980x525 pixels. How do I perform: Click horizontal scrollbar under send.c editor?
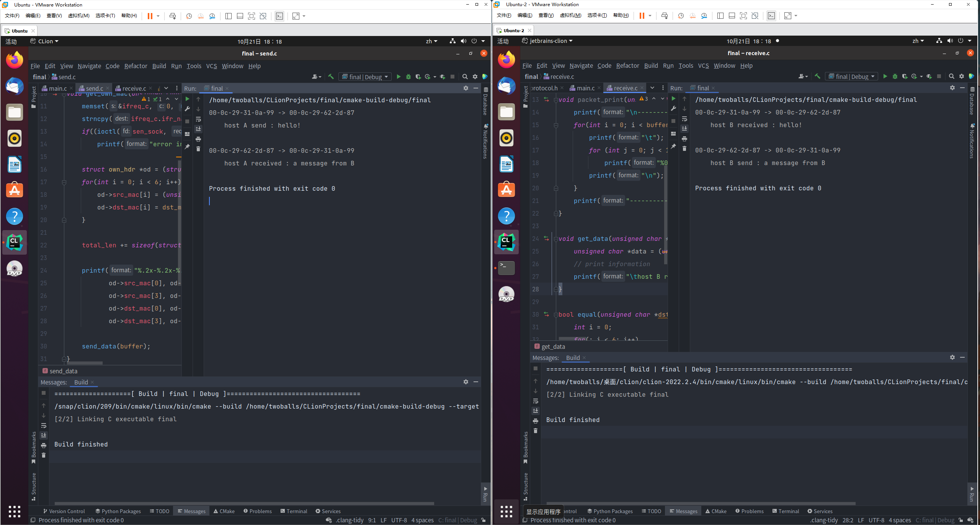tap(84, 363)
